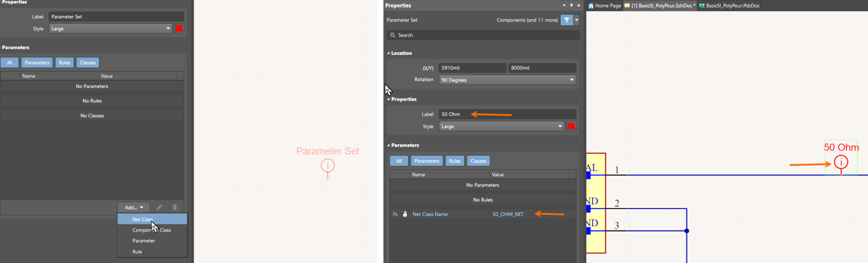Click the selection filter funnel icon
Screen dimensions: 868x263
(567, 20)
